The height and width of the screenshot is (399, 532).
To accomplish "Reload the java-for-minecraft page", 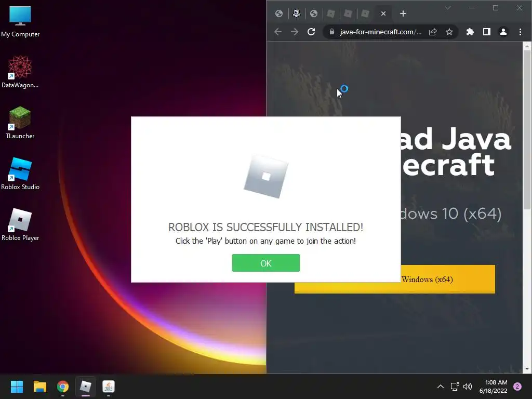I will point(311,32).
